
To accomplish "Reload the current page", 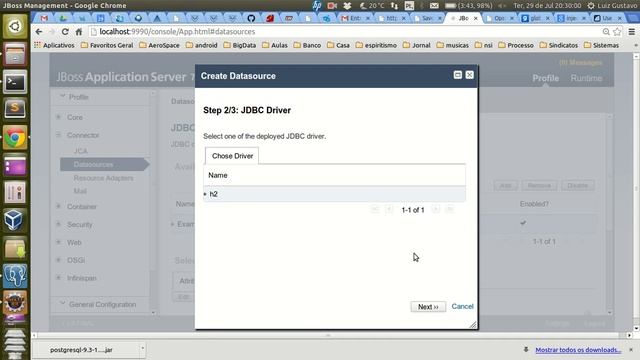I will pyautogui.click(x=65, y=31).
